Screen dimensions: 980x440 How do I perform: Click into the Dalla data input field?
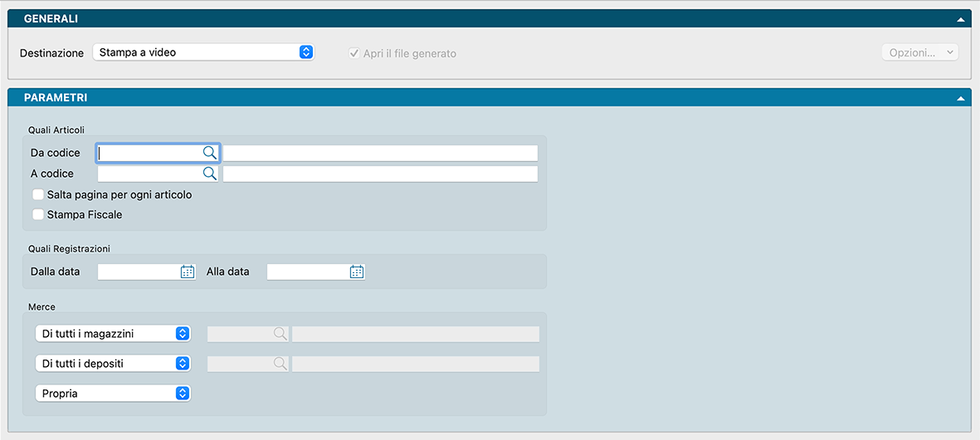click(x=138, y=271)
